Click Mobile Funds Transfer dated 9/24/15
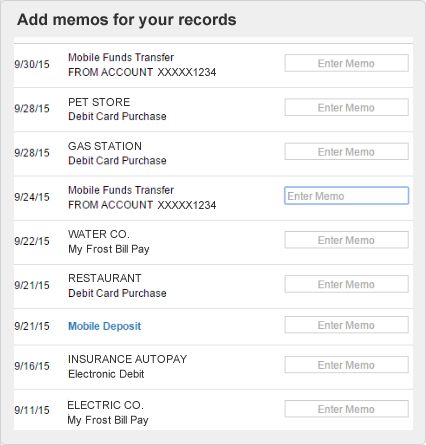 pyautogui.click(x=121, y=190)
